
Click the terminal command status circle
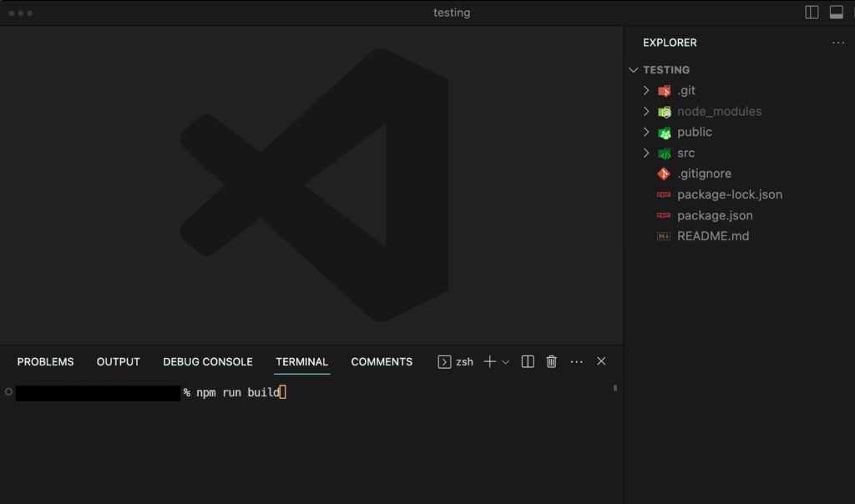click(x=8, y=391)
